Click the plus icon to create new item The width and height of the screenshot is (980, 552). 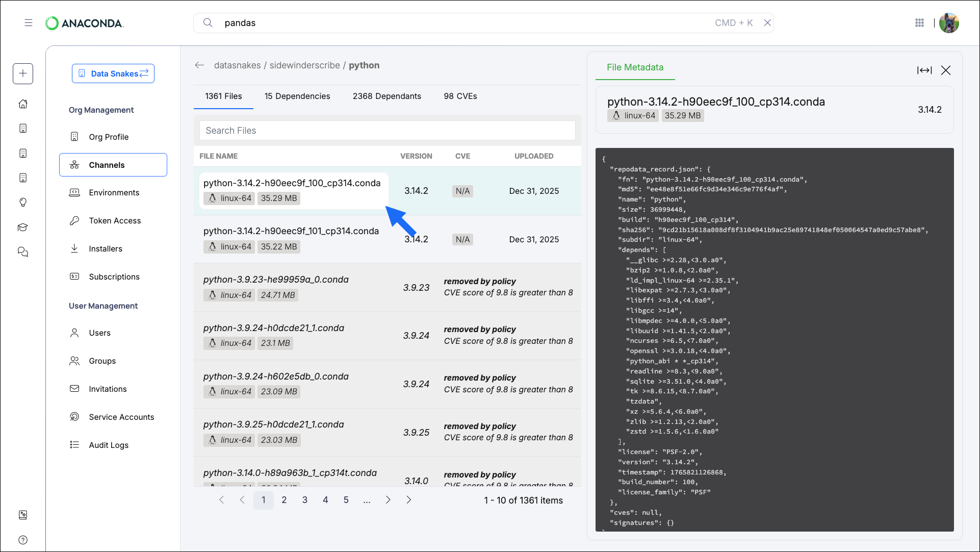pos(23,73)
